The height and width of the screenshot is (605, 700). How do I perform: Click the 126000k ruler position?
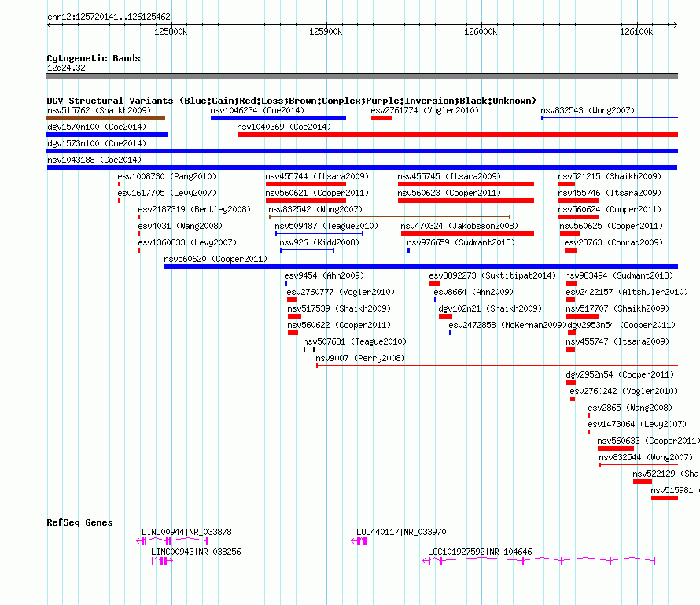click(481, 31)
